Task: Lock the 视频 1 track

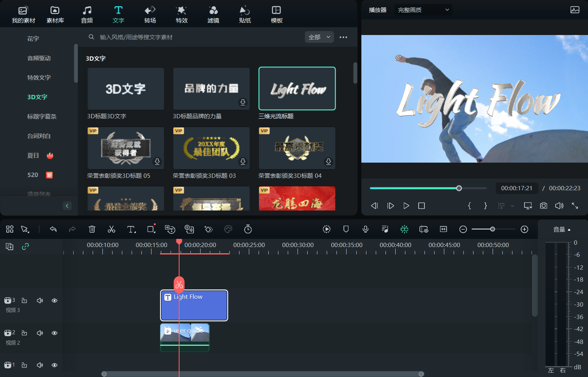Action: point(24,365)
